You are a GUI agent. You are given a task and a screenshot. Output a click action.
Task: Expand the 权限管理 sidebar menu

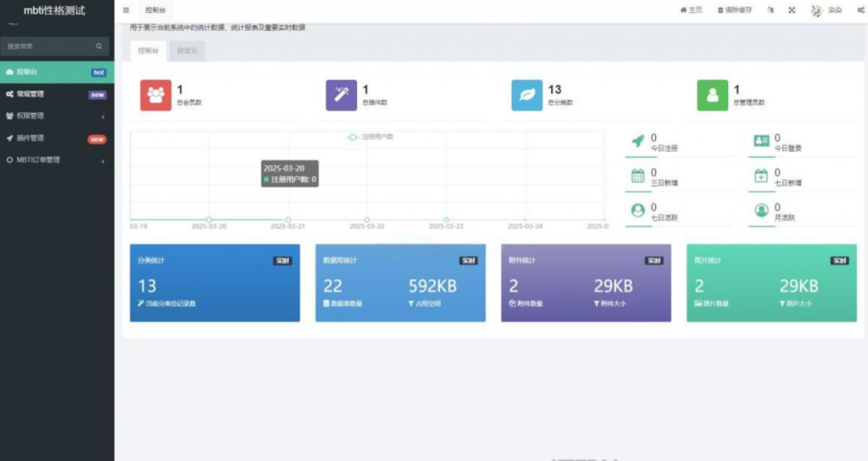point(56,116)
